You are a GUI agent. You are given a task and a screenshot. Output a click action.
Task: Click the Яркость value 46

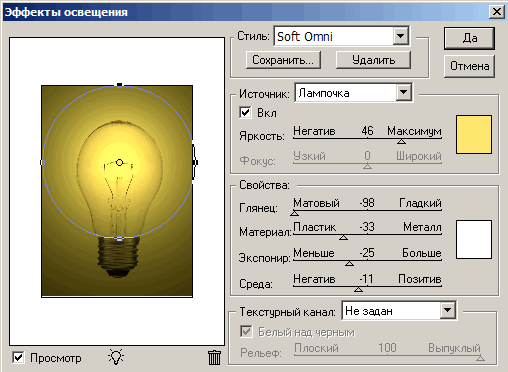[367, 131]
